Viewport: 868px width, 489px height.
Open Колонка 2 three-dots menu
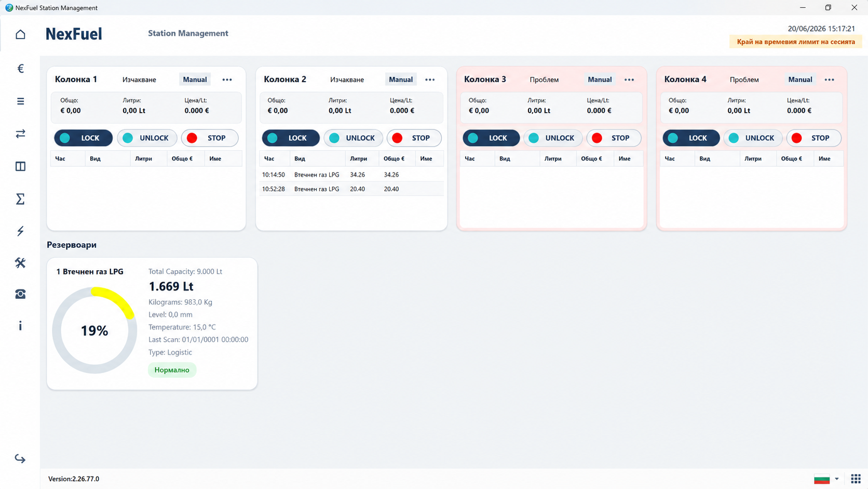(430, 80)
